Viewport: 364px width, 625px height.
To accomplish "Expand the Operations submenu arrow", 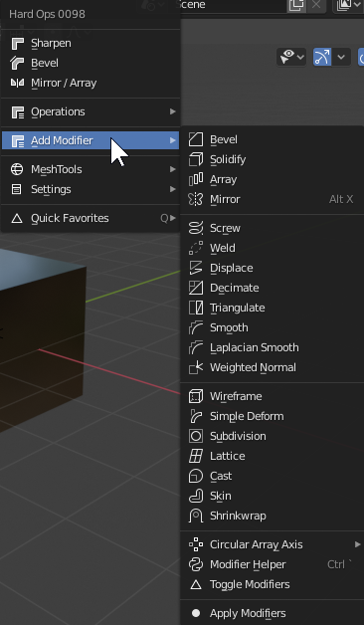I will [x=172, y=111].
